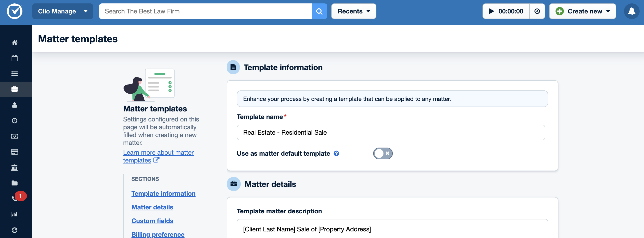Open Learn more about matter templates
The height and width of the screenshot is (238, 644).
pyautogui.click(x=158, y=156)
